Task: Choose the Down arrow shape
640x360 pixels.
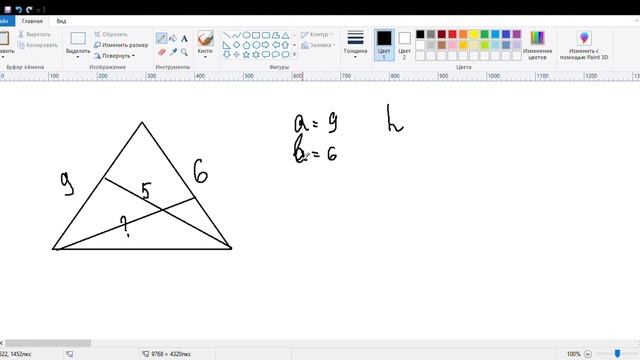Action: (227, 54)
